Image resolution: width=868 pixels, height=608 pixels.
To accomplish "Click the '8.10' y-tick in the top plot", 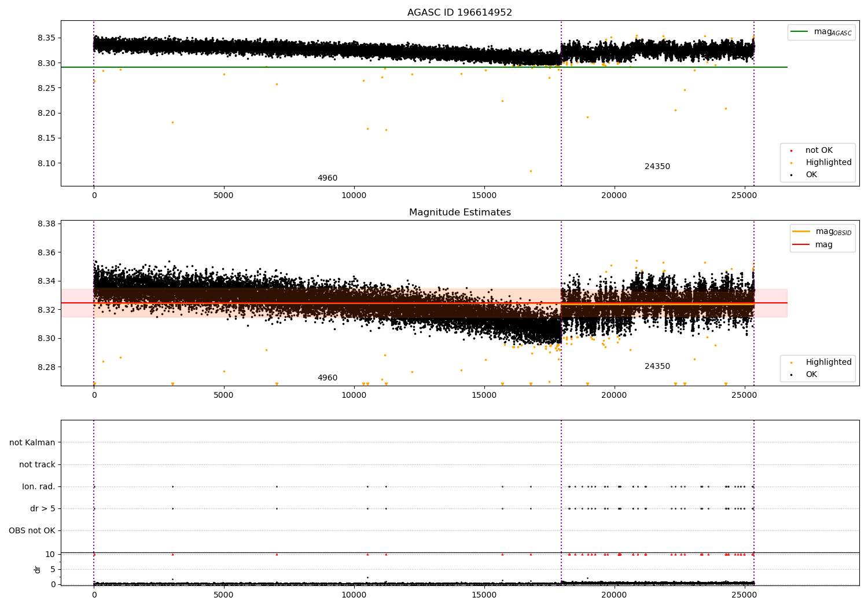I will coord(46,163).
